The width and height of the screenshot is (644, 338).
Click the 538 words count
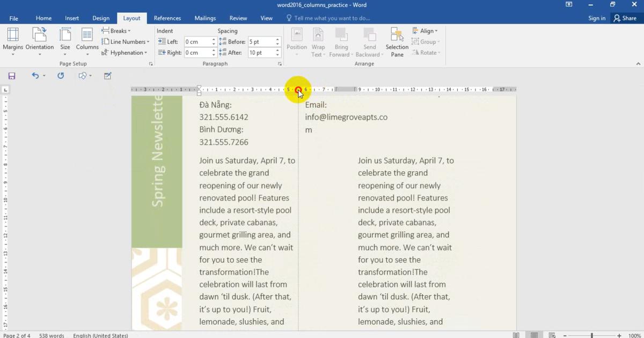[x=52, y=335]
